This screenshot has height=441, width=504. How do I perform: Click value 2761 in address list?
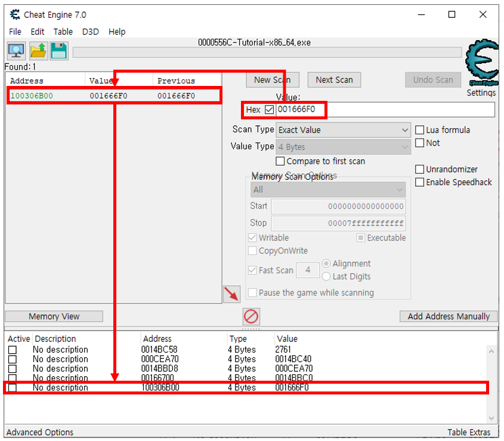(283, 350)
